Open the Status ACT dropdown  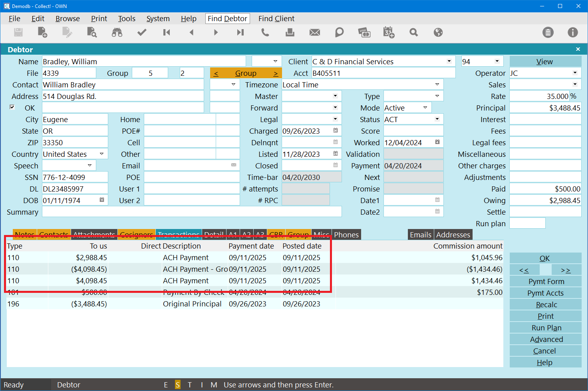(437, 119)
